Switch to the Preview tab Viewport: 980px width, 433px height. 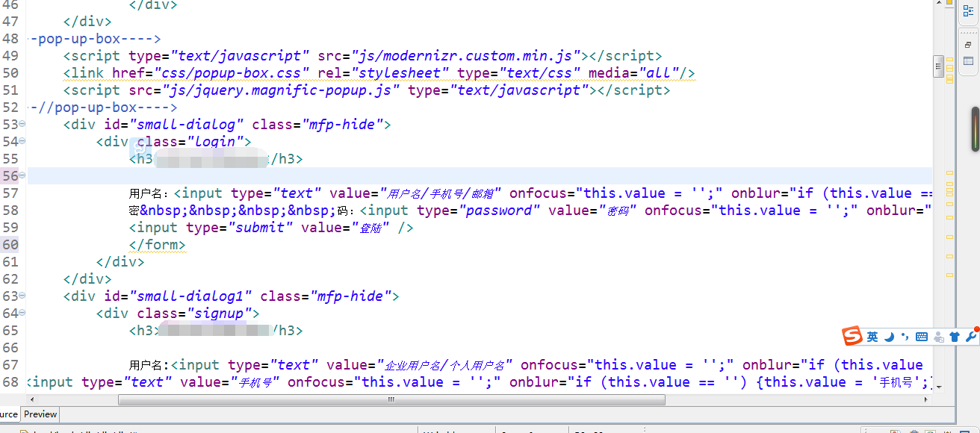point(40,414)
